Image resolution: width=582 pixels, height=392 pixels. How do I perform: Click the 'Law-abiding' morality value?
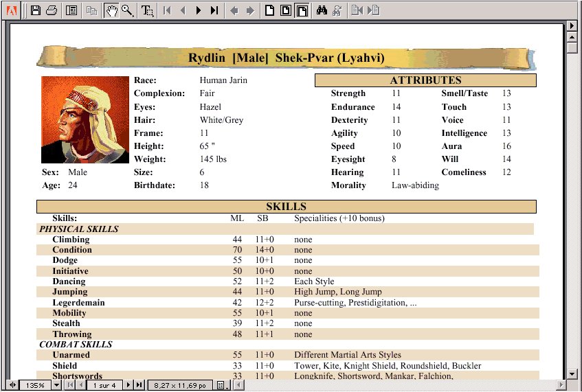(x=415, y=185)
